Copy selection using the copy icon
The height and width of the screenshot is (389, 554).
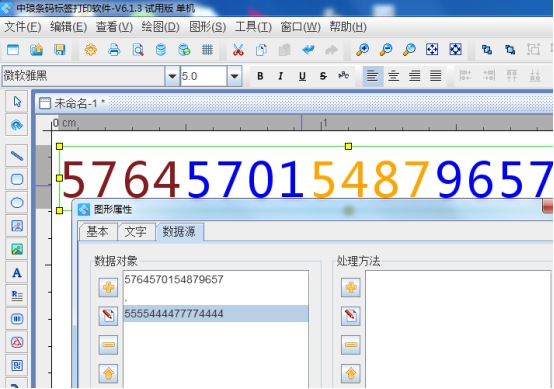pos(261,49)
